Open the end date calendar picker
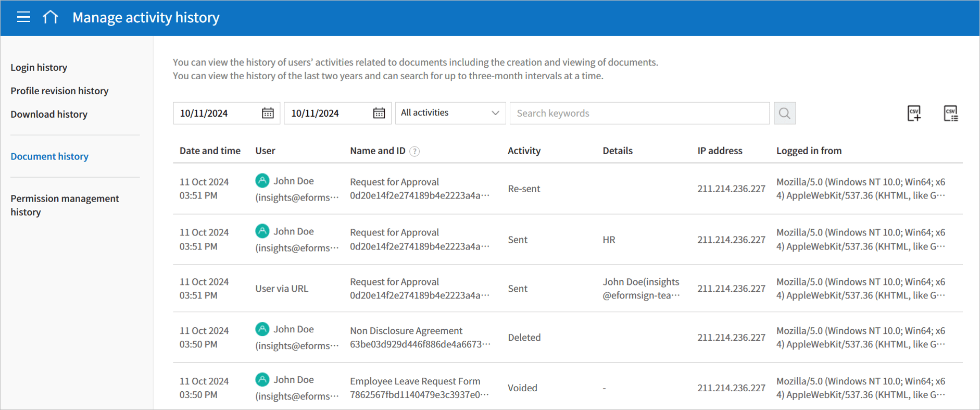 click(x=379, y=113)
